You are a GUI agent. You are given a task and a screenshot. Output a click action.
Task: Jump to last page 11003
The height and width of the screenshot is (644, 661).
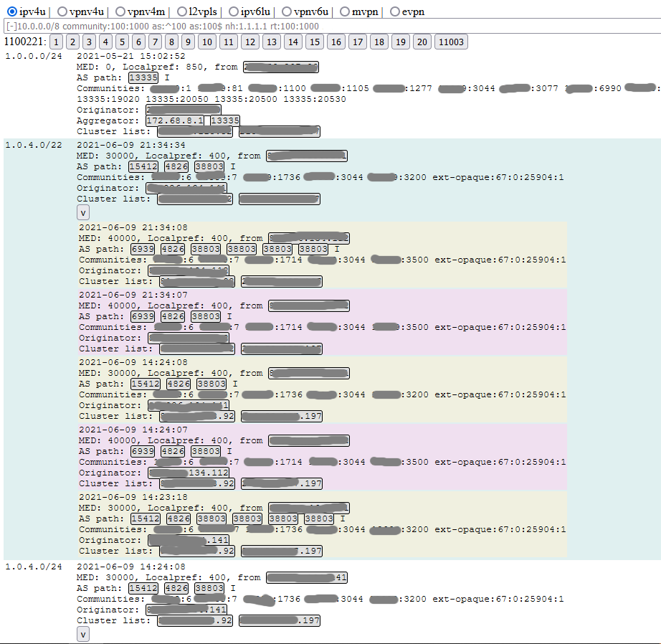(451, 42)
